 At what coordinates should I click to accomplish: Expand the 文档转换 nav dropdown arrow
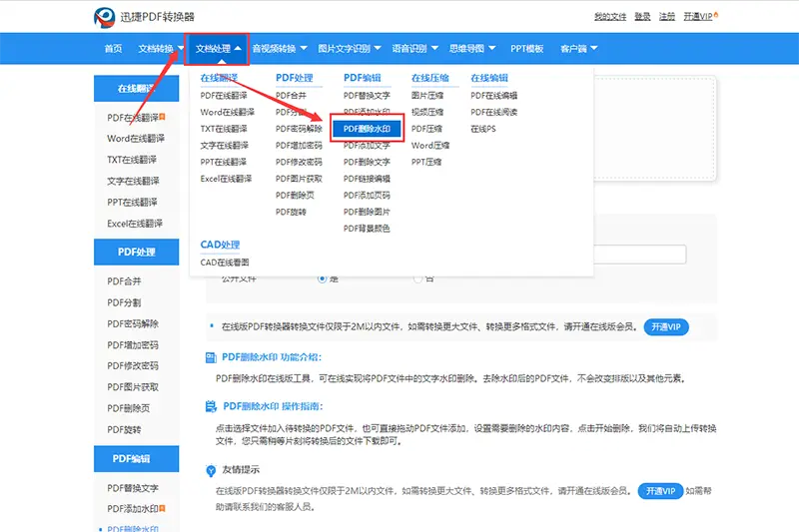[x=181, y=48]
